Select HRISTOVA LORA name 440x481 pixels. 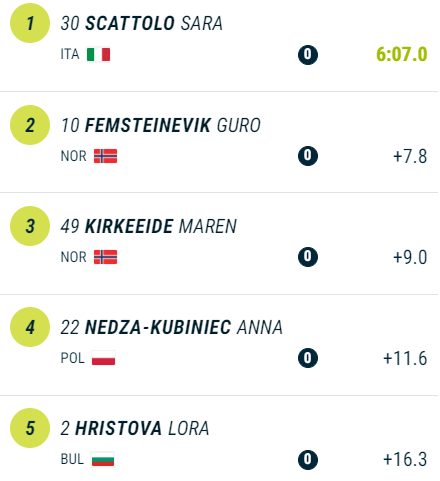(142, 428)
